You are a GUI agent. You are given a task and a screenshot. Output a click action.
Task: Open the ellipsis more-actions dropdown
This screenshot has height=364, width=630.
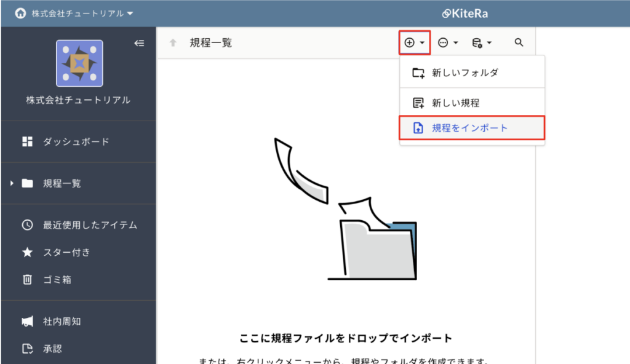coord(447,42)
